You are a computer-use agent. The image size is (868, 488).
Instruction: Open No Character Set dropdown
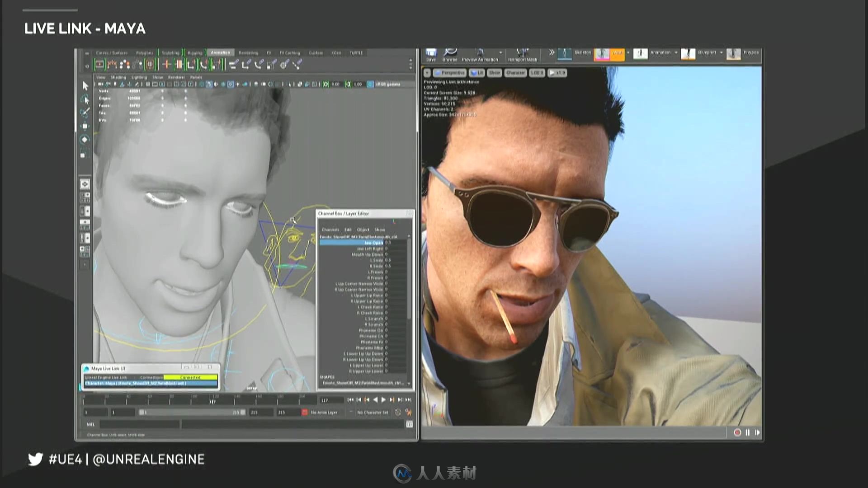(372, 412)
